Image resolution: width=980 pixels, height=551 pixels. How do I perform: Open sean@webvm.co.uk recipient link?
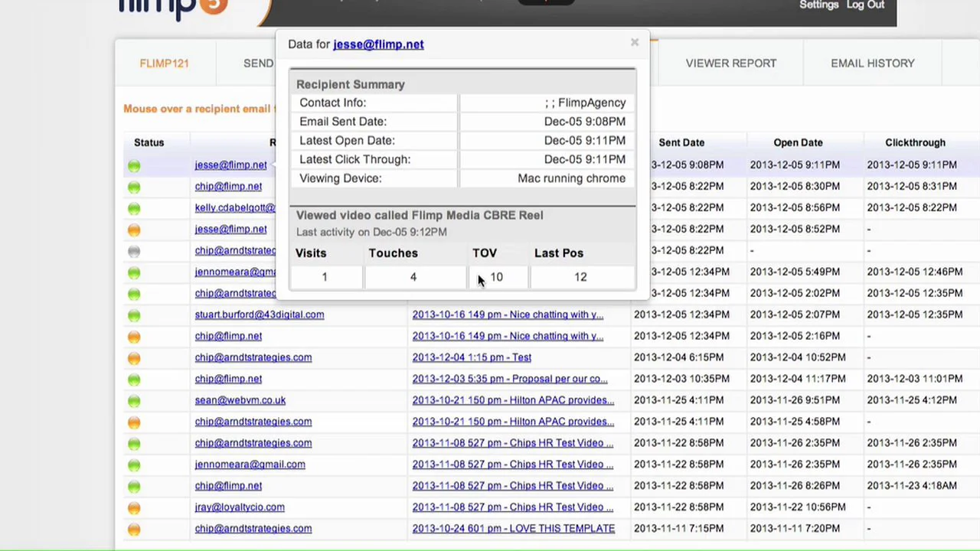[240, 400]
